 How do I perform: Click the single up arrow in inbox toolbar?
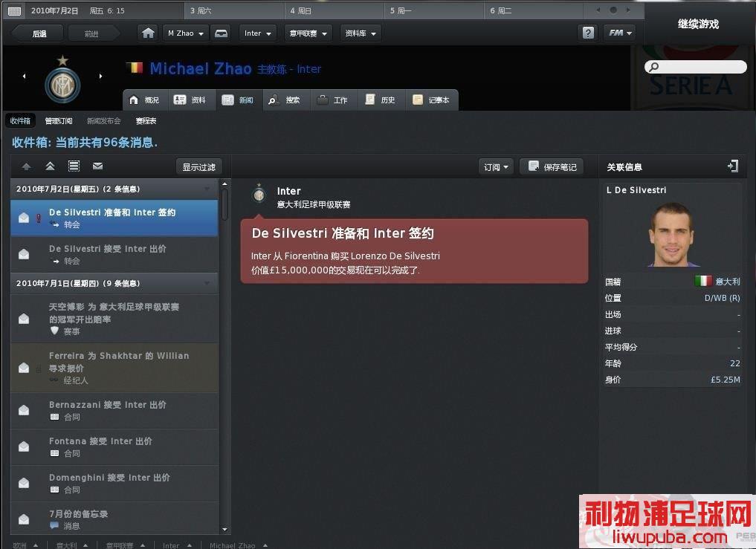coord(27,166)
